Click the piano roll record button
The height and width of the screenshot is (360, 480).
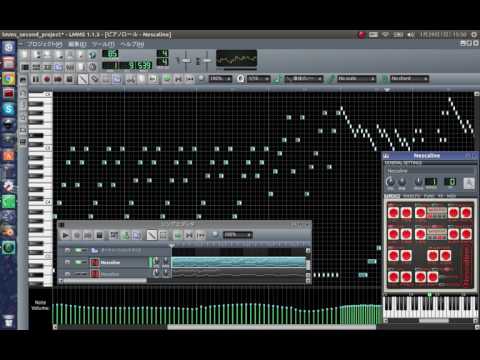tap(47, 79)
